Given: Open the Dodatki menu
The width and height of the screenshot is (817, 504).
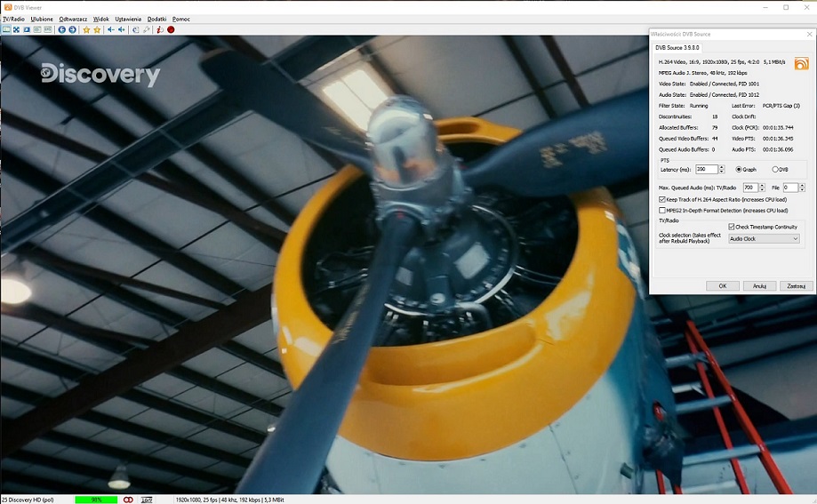Looking at the screenshot, I should click(156, 19).
